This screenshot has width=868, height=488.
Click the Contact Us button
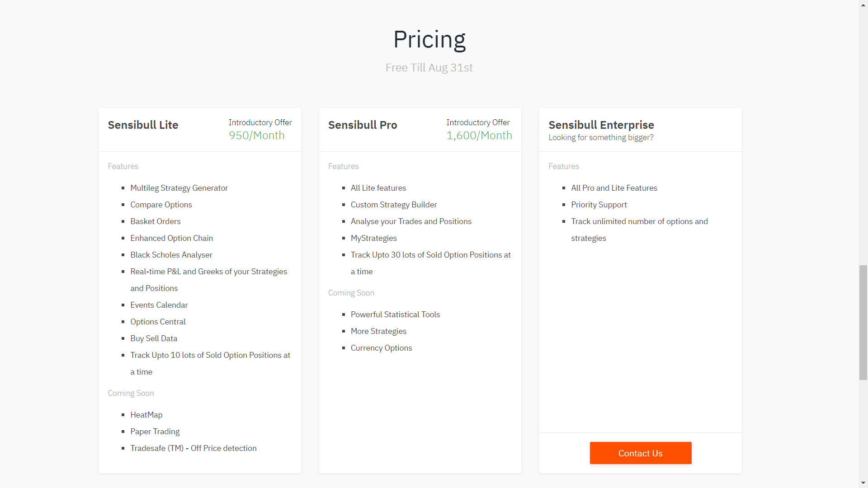(640, 453)
